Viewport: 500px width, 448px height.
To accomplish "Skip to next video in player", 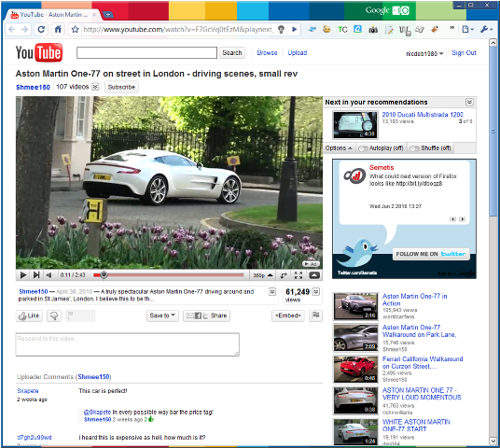I will coord(36,275).
